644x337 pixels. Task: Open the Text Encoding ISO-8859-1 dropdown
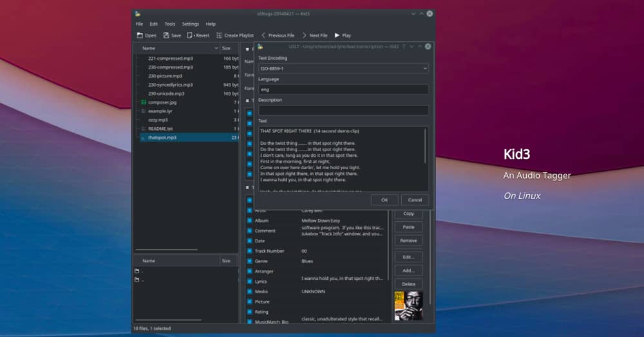click(x=343, y=68)
